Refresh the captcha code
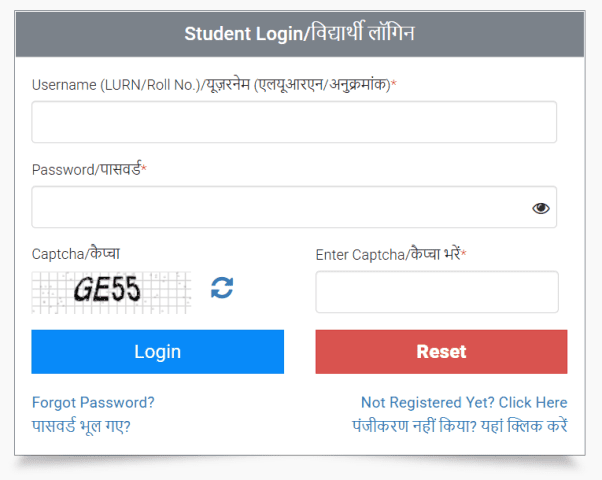 point(222,288)
